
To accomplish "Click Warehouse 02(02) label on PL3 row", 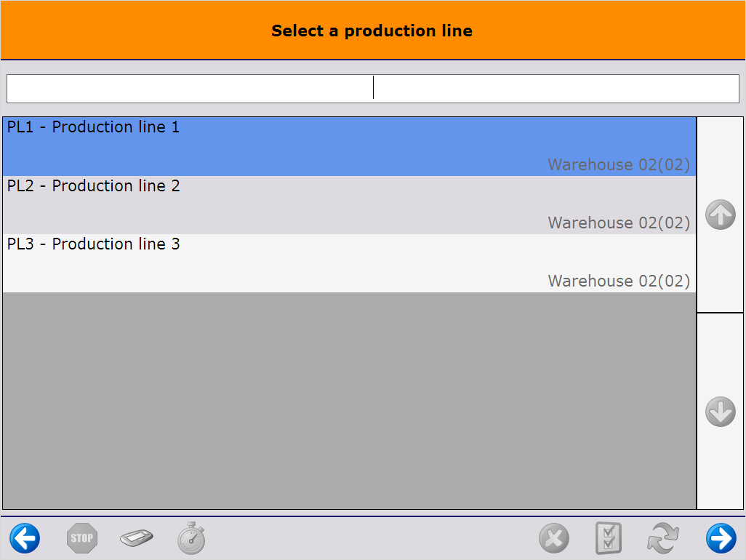I will 619,281.
